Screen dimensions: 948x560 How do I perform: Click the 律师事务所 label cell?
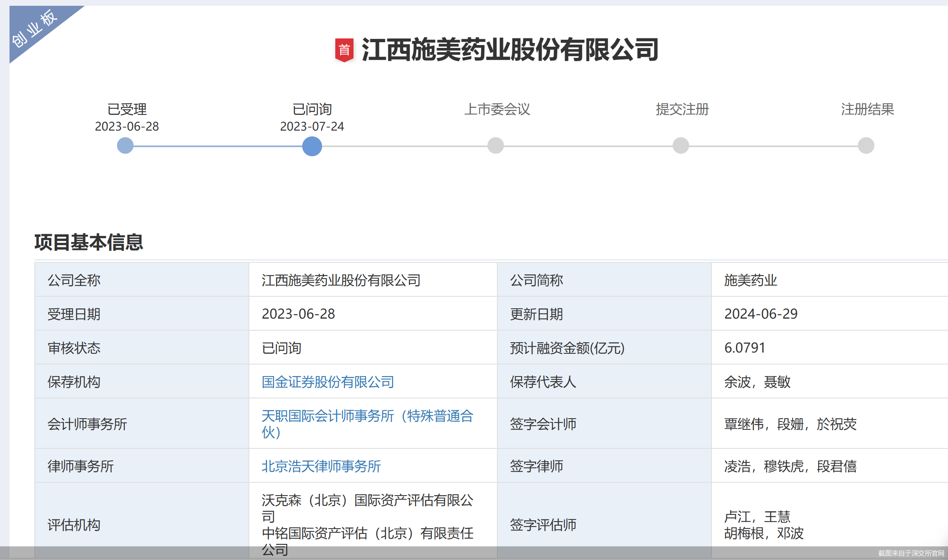tap(142, 466)
